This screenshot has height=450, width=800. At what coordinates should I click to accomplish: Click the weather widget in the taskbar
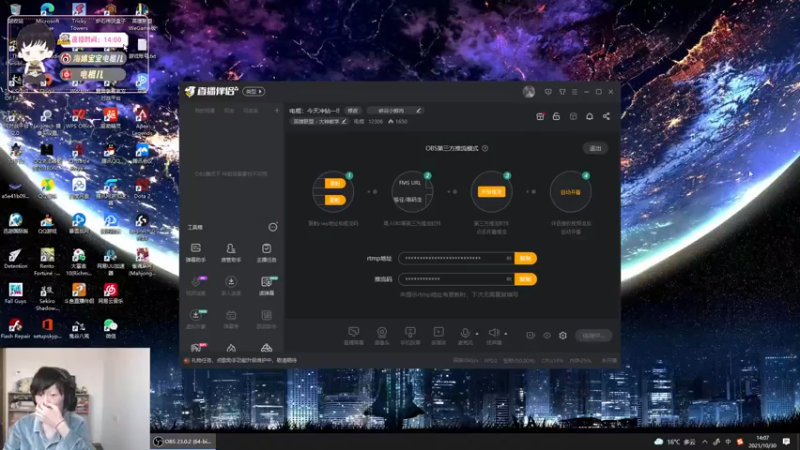675,441
